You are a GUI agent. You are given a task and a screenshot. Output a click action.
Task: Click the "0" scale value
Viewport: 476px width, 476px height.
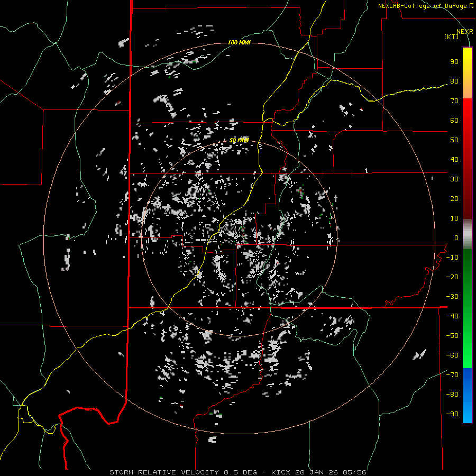[x=456, y=238]
